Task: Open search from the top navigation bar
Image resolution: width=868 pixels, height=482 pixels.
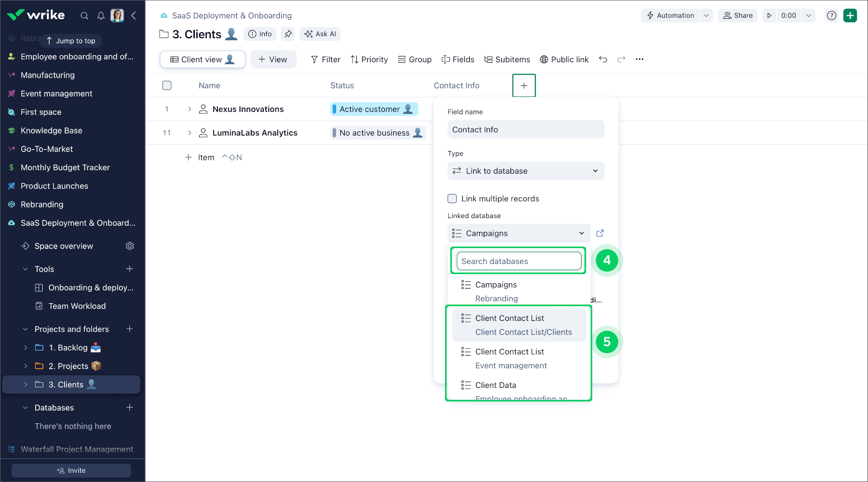Action: [84, 15]
